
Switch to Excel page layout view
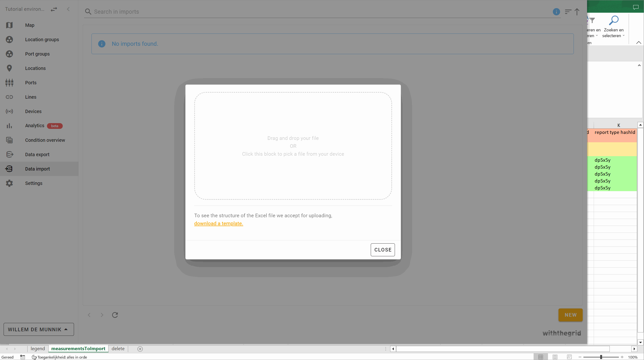click(555, 357)
